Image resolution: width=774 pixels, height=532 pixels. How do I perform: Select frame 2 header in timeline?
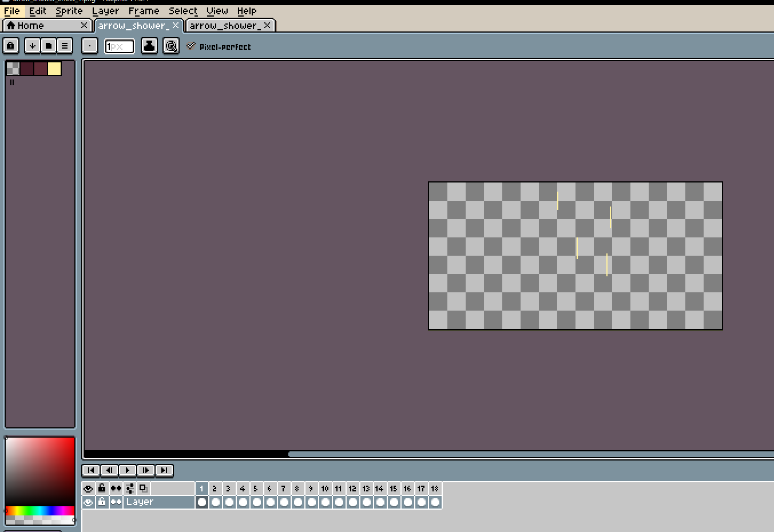click(x=215, y=489)
